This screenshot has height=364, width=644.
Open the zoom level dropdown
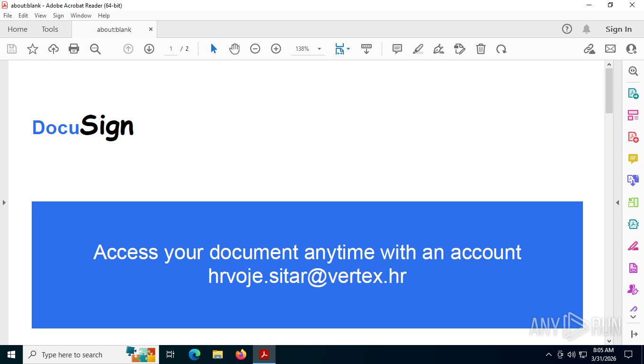coord(319,49)
